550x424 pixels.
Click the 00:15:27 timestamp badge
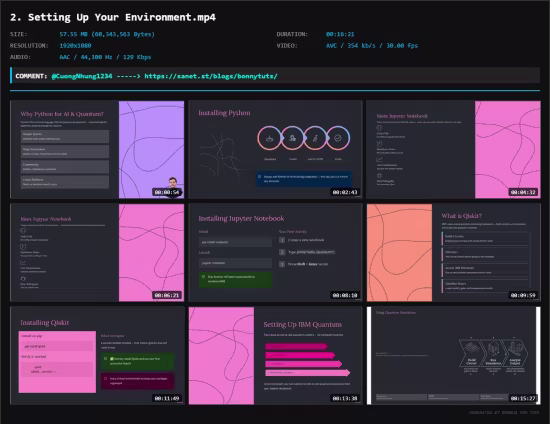pos(523,398)
